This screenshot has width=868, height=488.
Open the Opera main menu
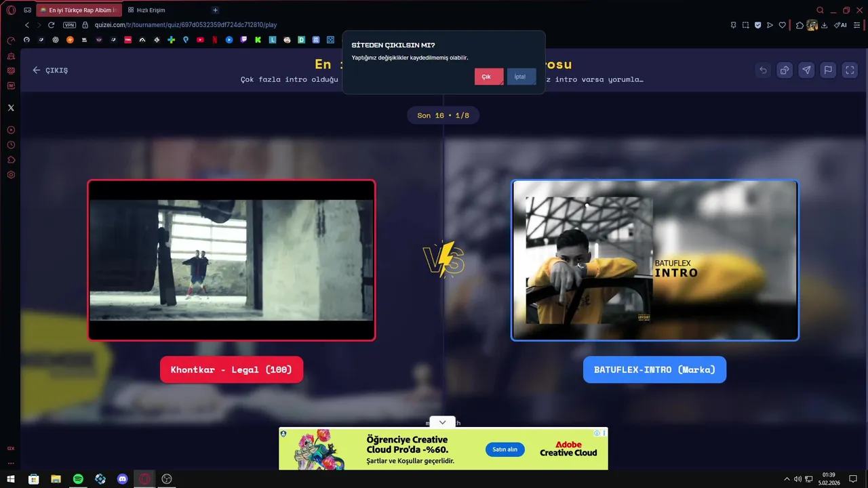point(11,10)
